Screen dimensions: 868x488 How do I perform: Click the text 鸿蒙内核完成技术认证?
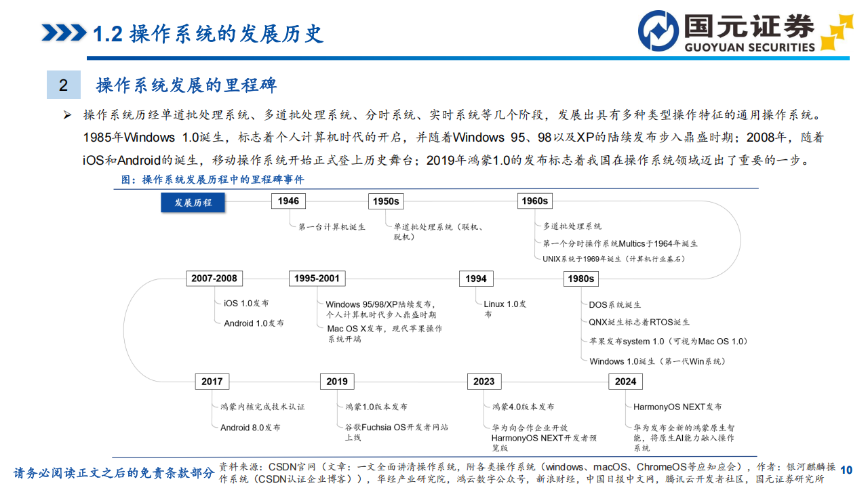262,407
